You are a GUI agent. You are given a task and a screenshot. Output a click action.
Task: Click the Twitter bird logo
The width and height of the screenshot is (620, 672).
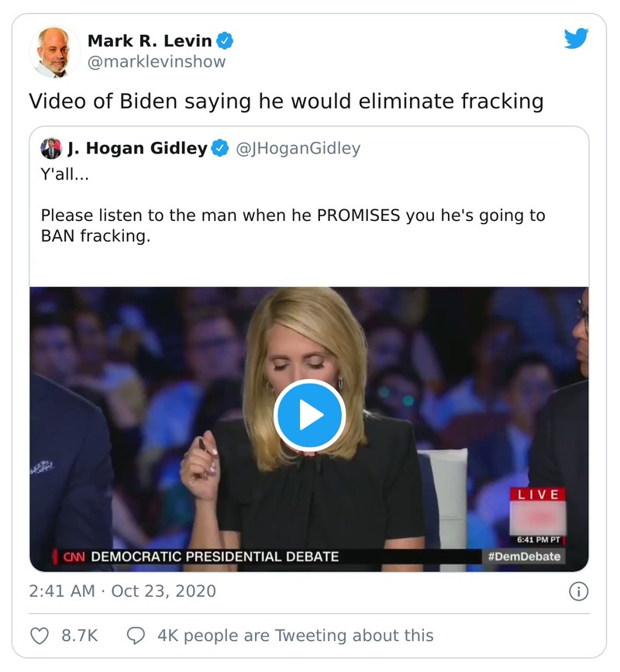576,39
